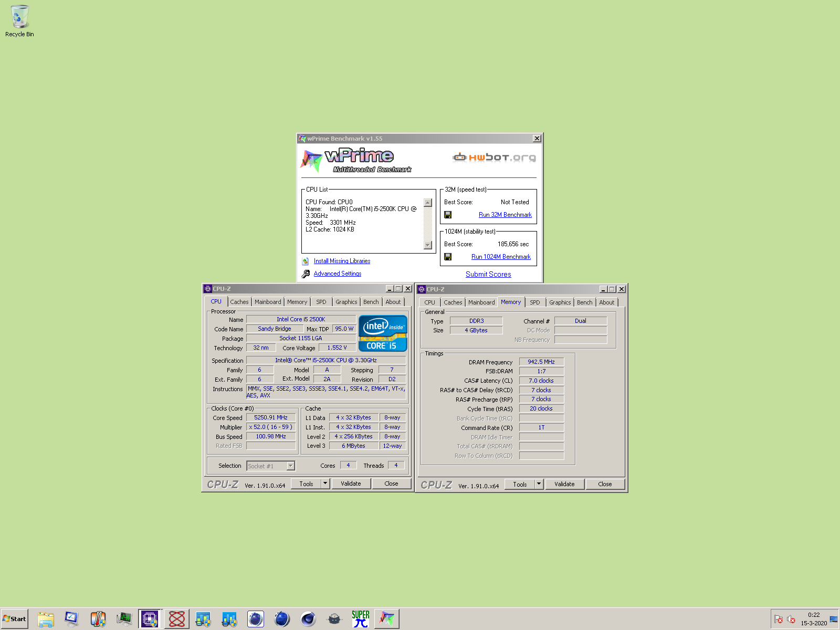Click the Action Center flag tray icon
The height and width of the screenshot is (630, 840).
(779, 619)
